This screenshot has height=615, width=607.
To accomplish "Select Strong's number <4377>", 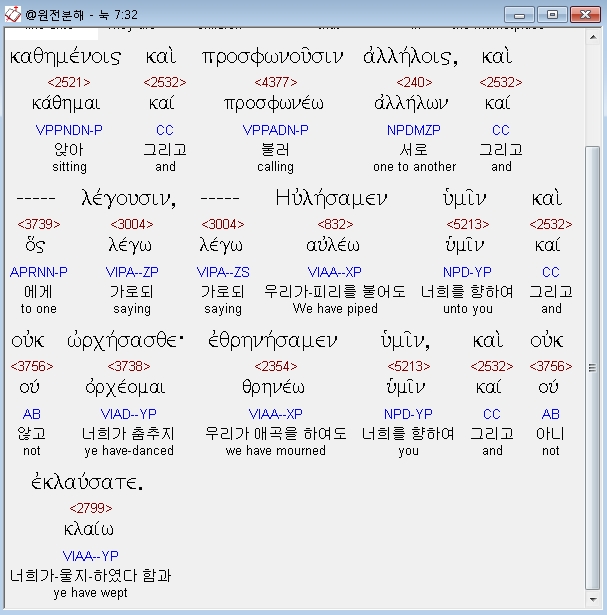I will [276, 82].
